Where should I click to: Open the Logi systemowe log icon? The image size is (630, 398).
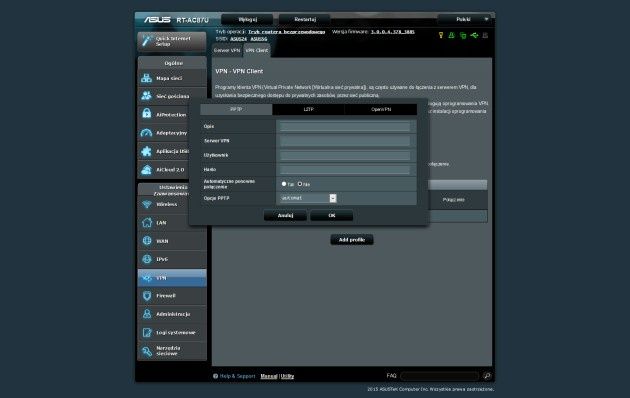(147, 332)
